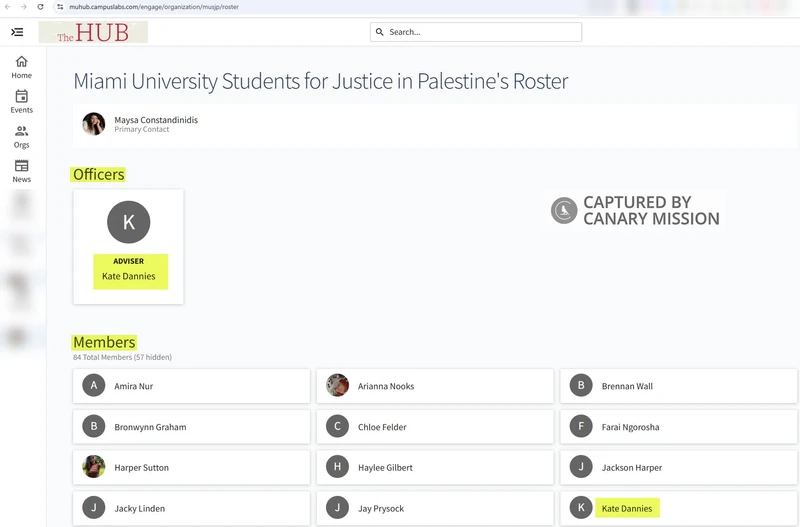Open Kate Dannies in Members list
The height and width of the screenshot is (527, 800).
[679, 508]
